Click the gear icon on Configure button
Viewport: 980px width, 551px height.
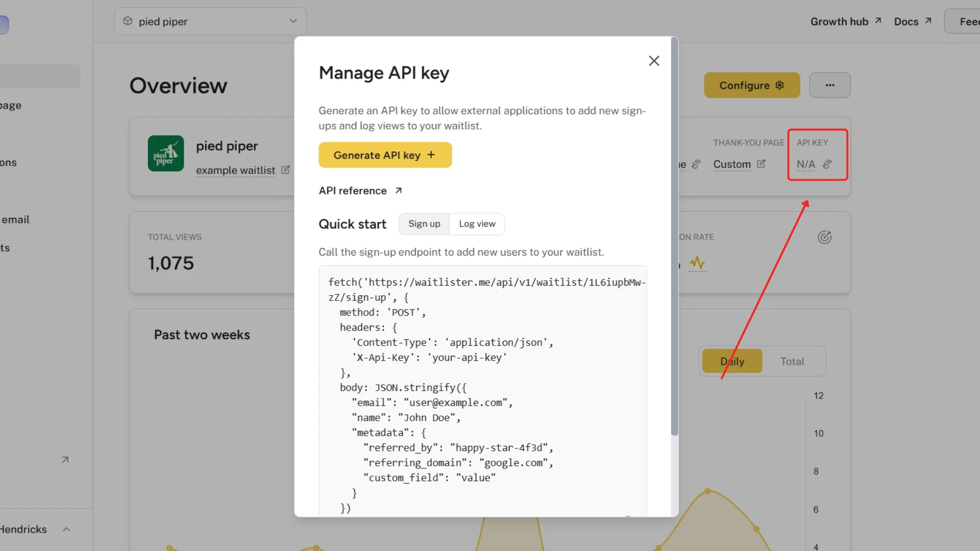coord(779,85)
